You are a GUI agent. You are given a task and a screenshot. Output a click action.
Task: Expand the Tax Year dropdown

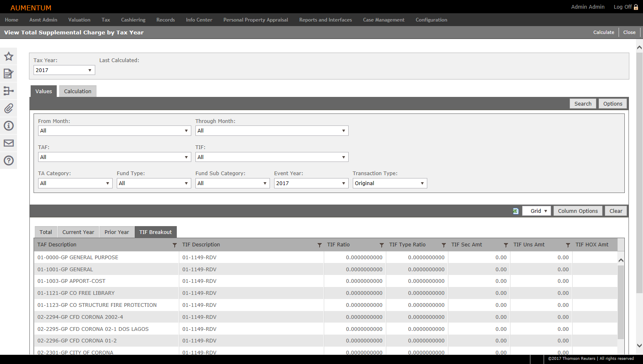click(x=64, y=70)
